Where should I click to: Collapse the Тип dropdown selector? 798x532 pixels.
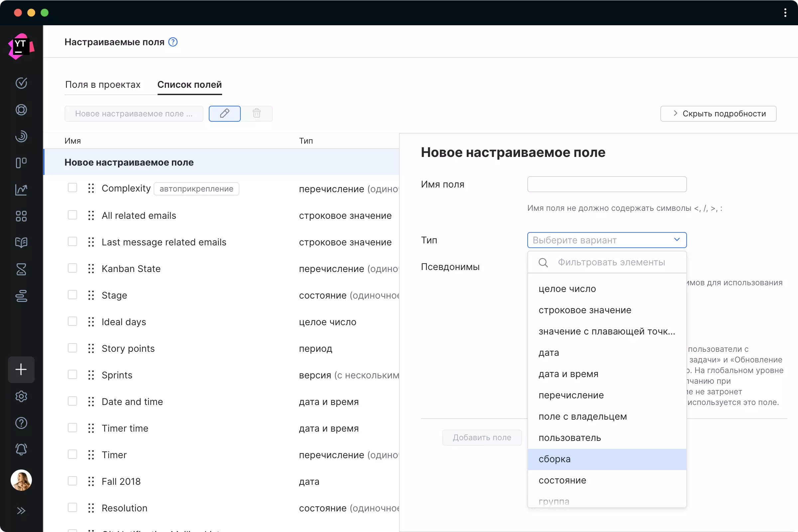point(606,240)
